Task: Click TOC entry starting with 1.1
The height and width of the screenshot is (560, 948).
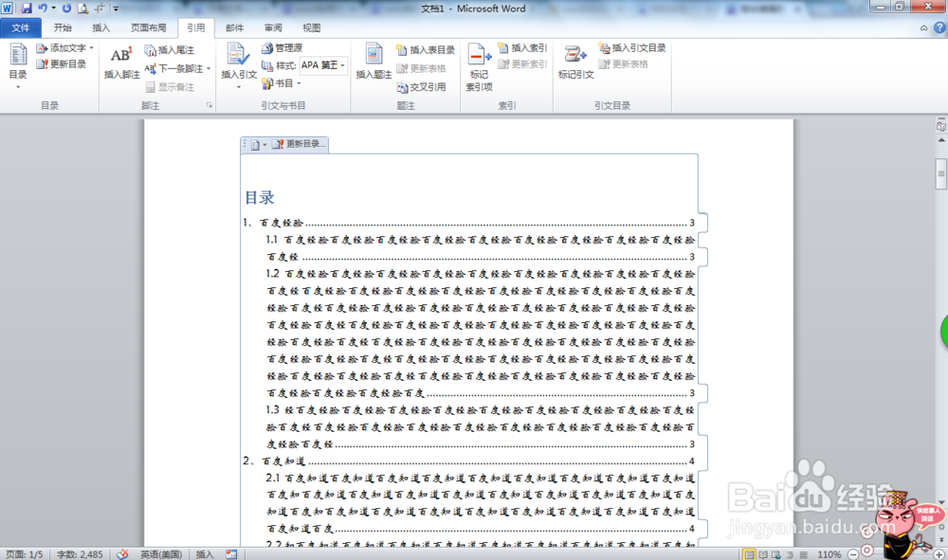Action: pyautogui.click(x=481, y=248)
